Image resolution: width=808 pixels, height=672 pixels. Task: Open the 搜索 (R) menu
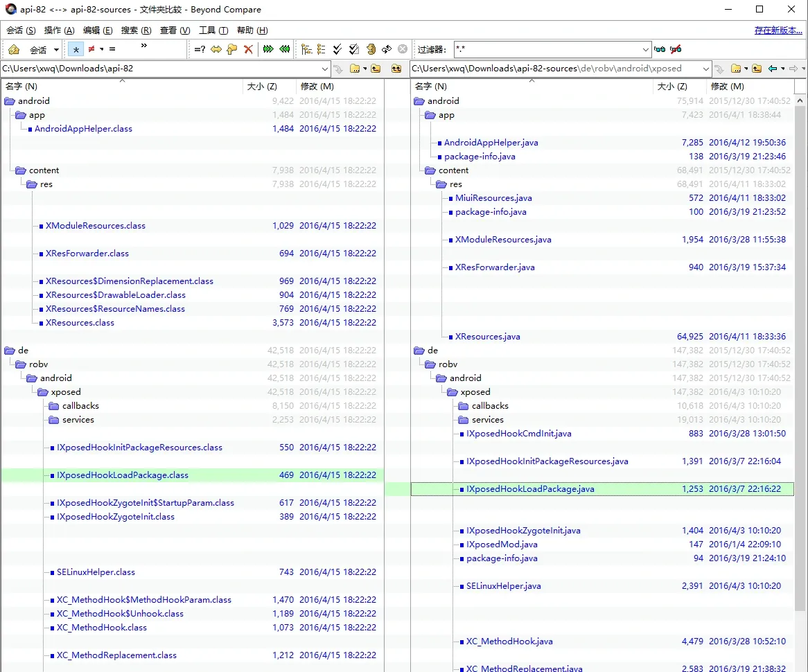[136, 30]
